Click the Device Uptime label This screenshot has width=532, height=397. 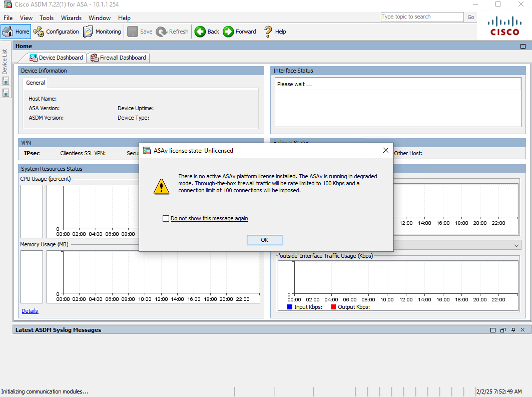coord(136,108)
